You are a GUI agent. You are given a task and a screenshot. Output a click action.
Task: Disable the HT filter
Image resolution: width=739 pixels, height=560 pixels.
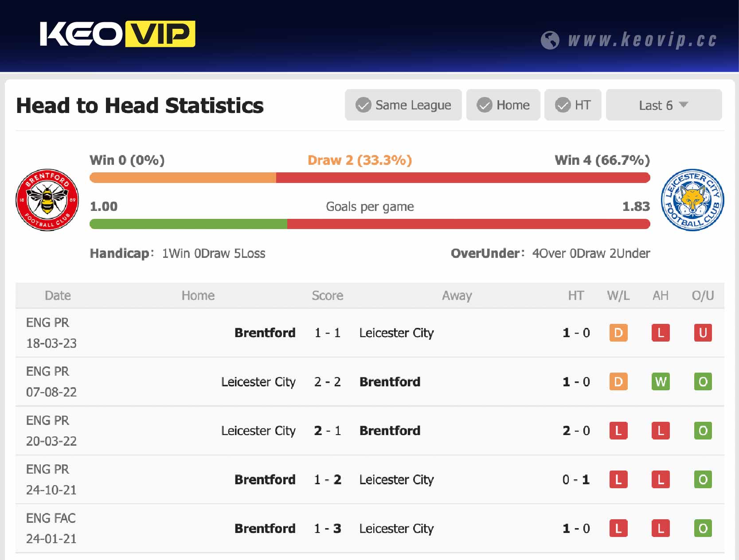tap(573, 105)
